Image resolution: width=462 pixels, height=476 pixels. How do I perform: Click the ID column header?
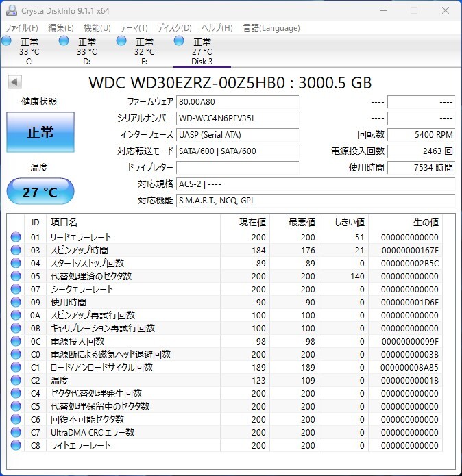(x=35, y=222)
